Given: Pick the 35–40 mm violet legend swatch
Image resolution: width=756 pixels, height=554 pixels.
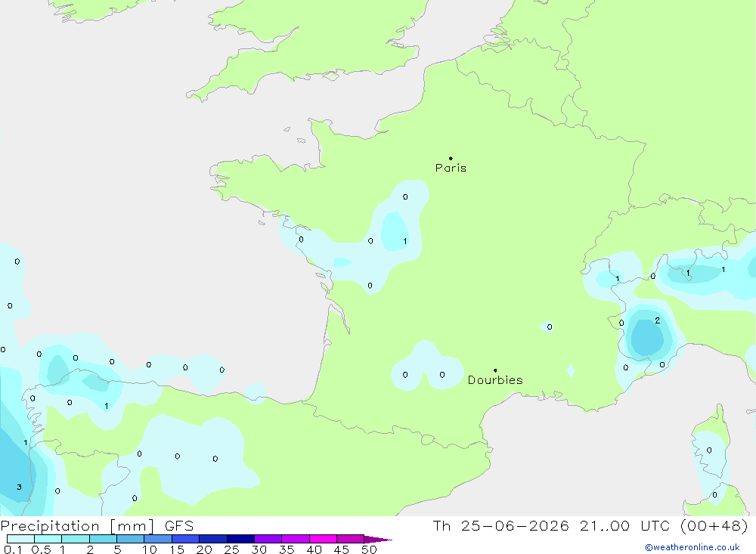Looking at the screenshot, I should (296, 539).
